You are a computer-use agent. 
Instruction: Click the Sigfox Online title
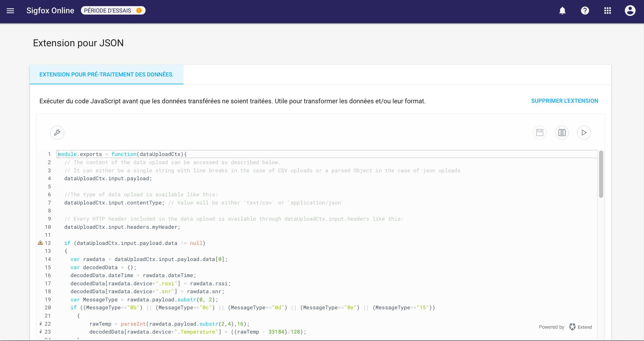(x=50, y=10)
